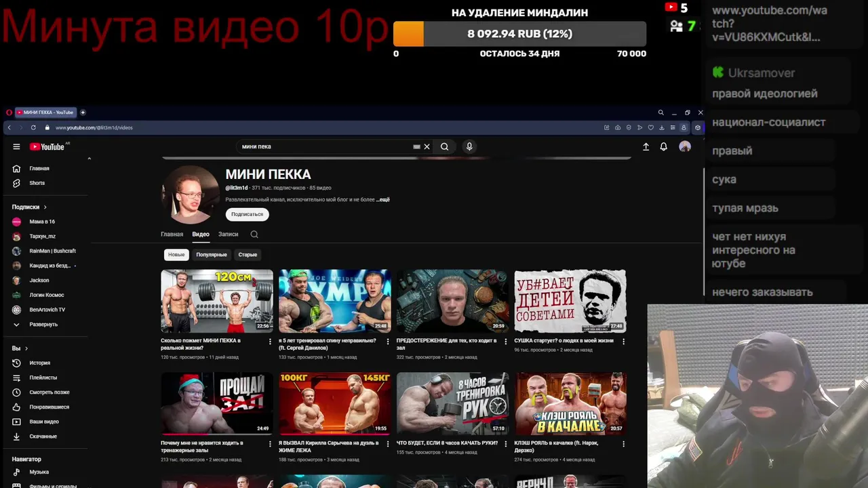The image size is (868, 488).
Task: Open options for Сколько пожмет МИНИ ПЕККА video
Action: 270,342
